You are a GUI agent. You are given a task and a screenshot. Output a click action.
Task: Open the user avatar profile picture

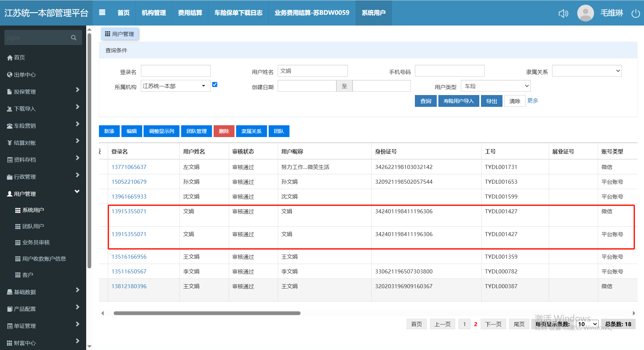tap(585, 13)
